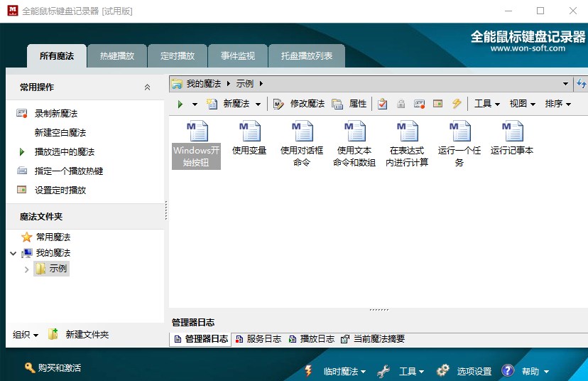Open the 视图 view dropdown
This screenshot has width=588, height=381.
[x=523, y=104]
